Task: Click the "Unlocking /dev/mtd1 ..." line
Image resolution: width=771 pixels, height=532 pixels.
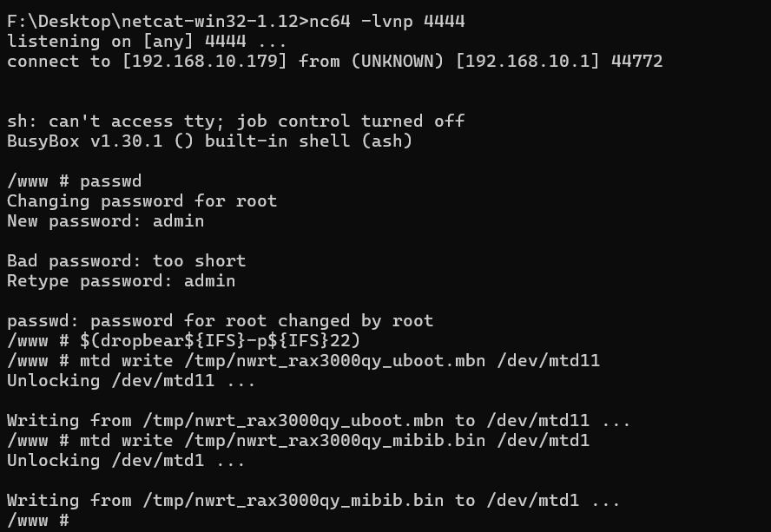Action: [x=126, y=460]
